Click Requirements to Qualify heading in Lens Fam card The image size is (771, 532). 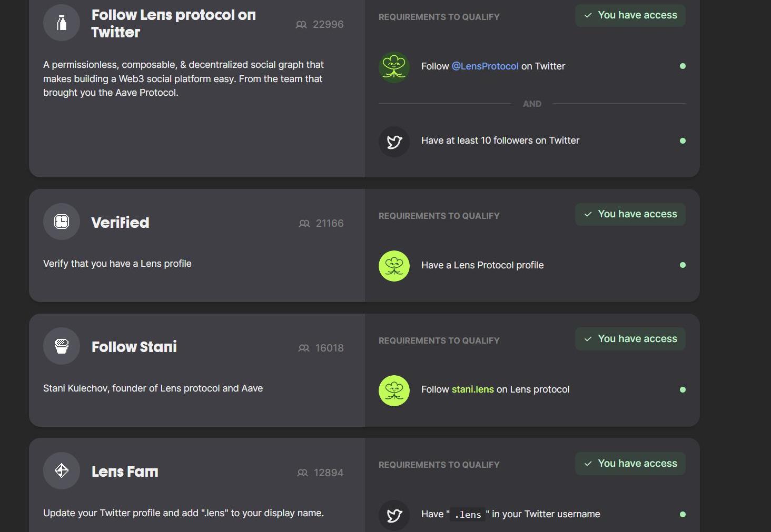439,465
